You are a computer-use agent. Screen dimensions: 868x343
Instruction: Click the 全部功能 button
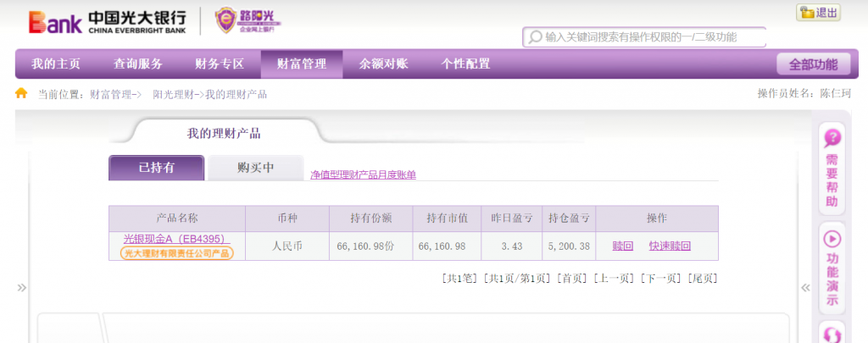coord(813,64)
